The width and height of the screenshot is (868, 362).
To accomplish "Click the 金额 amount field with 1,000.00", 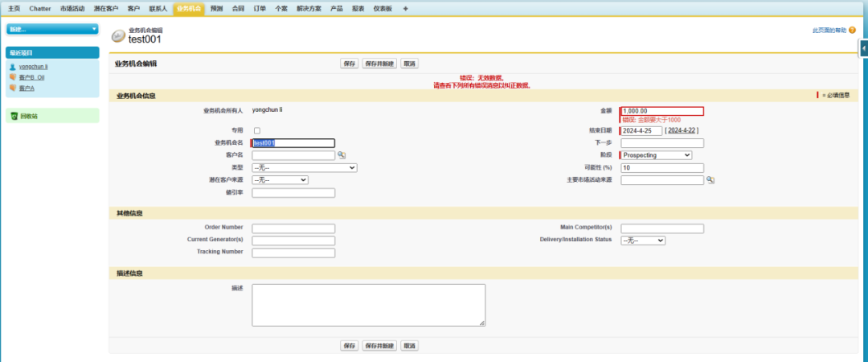I will (x=662, y=111).
